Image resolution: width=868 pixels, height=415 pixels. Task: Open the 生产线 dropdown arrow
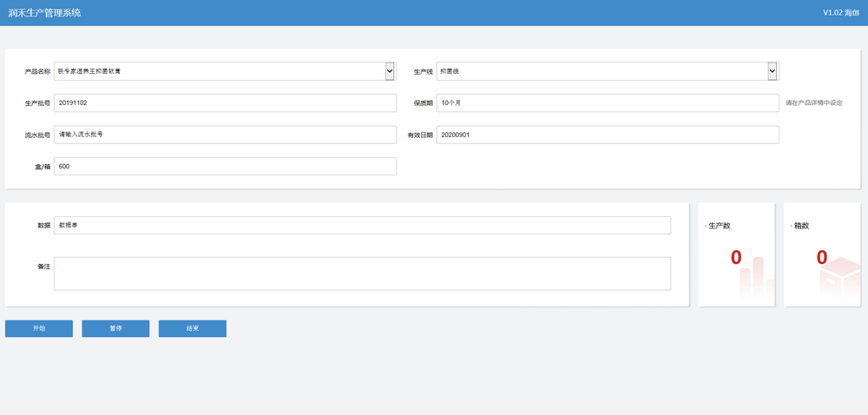point(772,71)
